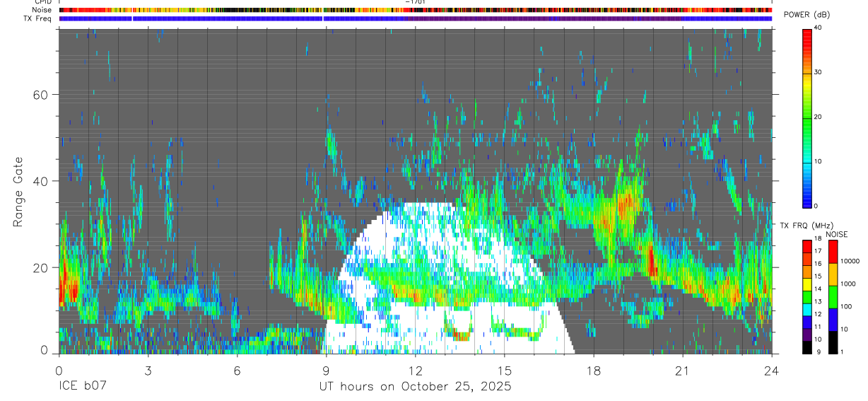
Task: Click the '30' tick on the POWER color bar
Action: (819, 72)
